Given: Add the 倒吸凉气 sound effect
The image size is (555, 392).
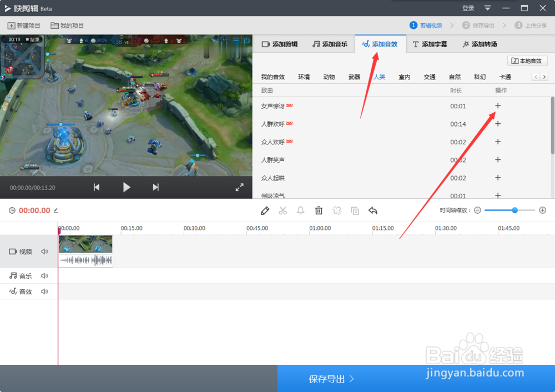Looking at the screenshot, I should 498,195.
